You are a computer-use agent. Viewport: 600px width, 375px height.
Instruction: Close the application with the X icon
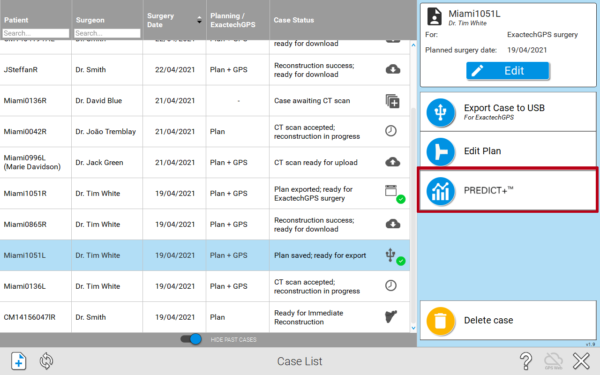pyautogui.click(x=581, y=361)
